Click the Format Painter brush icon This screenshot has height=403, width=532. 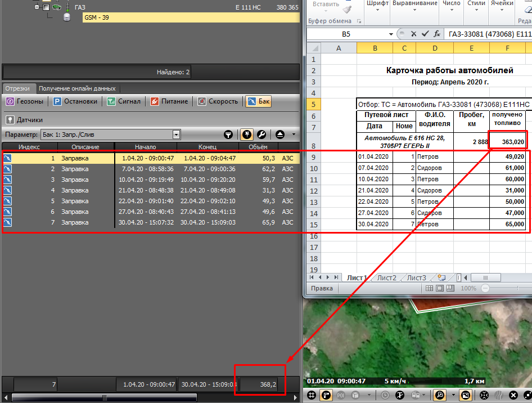tap(347, 10)
